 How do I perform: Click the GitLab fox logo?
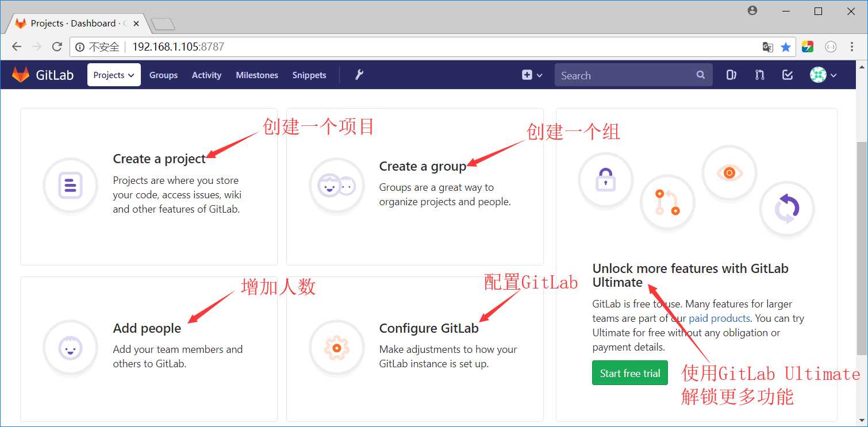[21, 75]
